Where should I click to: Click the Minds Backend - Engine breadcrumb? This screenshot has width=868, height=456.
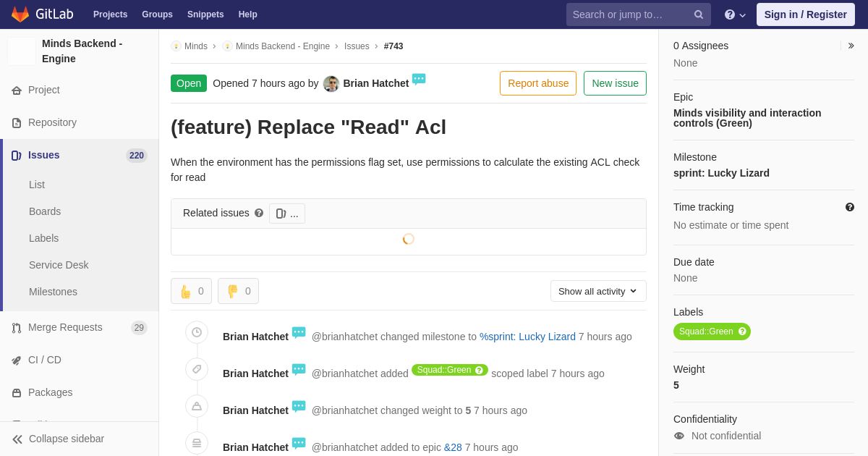tap(283, 46)
